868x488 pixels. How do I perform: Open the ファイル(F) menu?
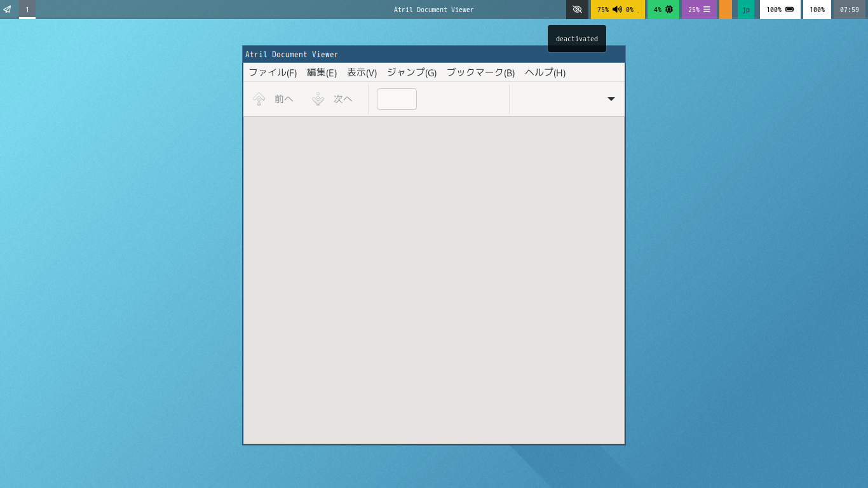pyautogui.click(x=273, y=72)
